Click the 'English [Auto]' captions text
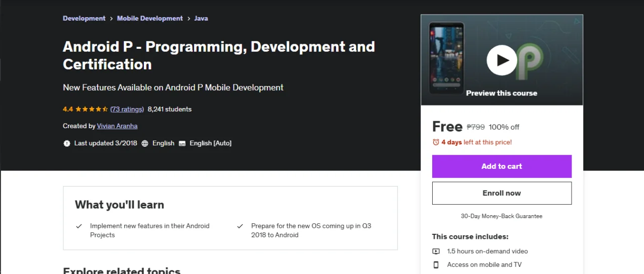644x274 pixels. tap(210, 143)
